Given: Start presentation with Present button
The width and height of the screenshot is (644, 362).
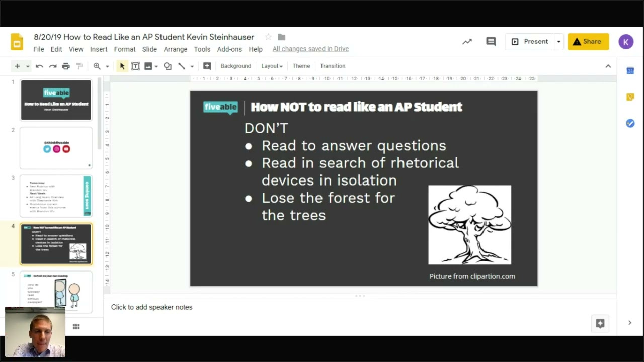Looking at the screenshot, I should (x=530, y=42).
